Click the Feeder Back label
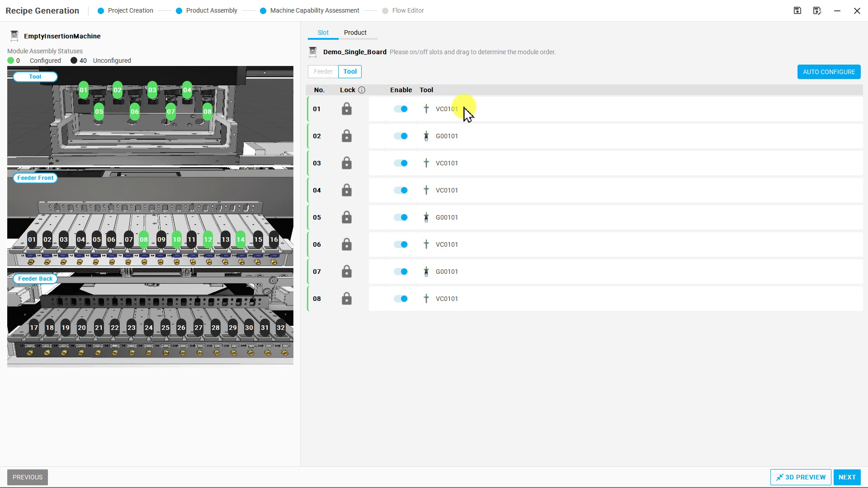 pos(35,279)
